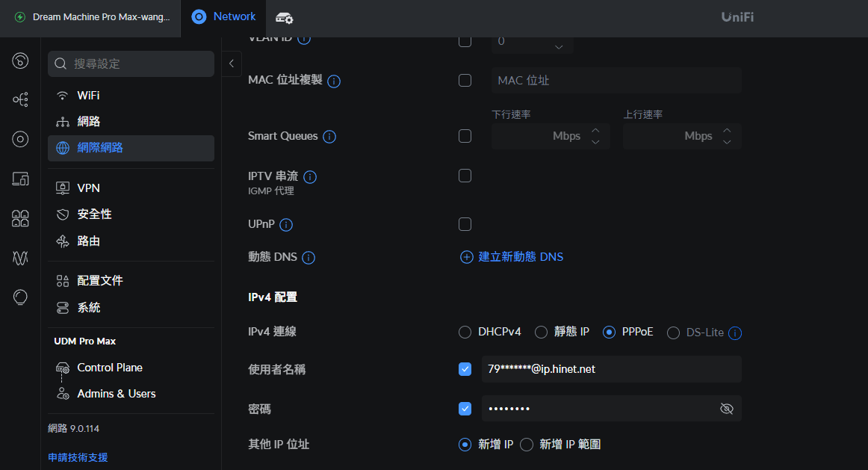
Task: Click the 搜尋設定 search field
Action: click(x=131, y=64)
